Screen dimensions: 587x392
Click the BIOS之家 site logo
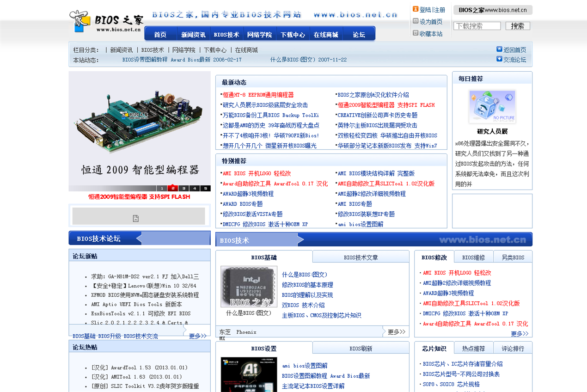[106, 21]
